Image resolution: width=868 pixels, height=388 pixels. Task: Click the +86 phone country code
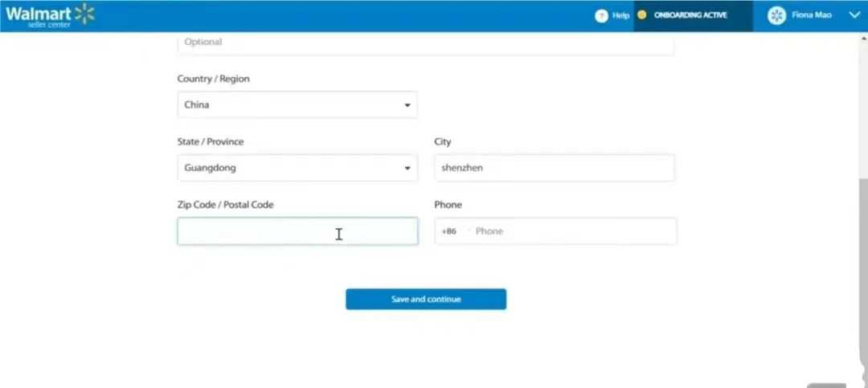(x=449, y=231)
